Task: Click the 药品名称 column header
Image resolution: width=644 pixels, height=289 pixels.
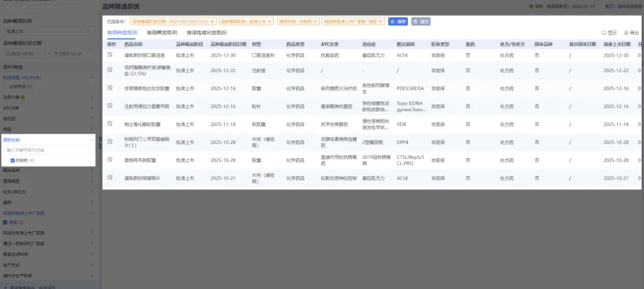Action: [134, 44]
